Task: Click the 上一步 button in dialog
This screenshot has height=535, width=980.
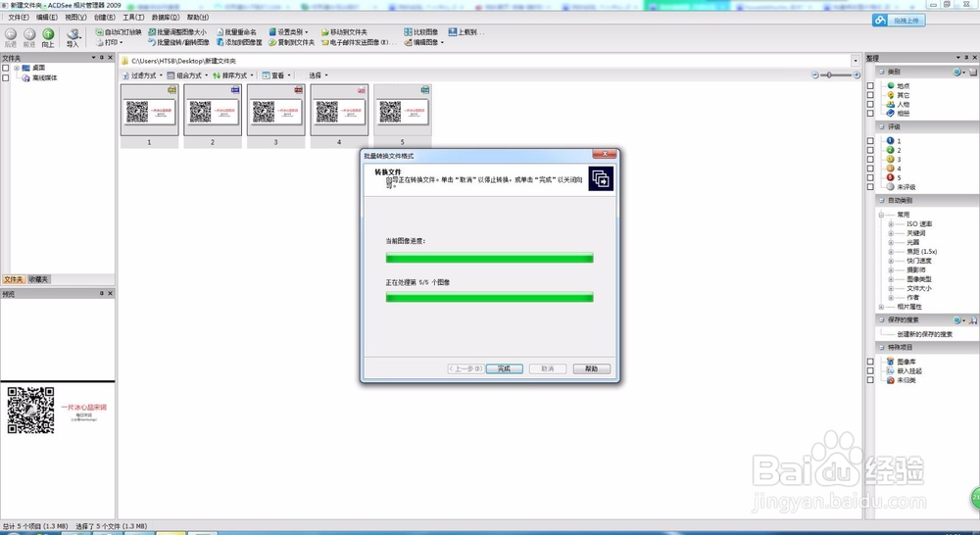Action: (465, 368)
